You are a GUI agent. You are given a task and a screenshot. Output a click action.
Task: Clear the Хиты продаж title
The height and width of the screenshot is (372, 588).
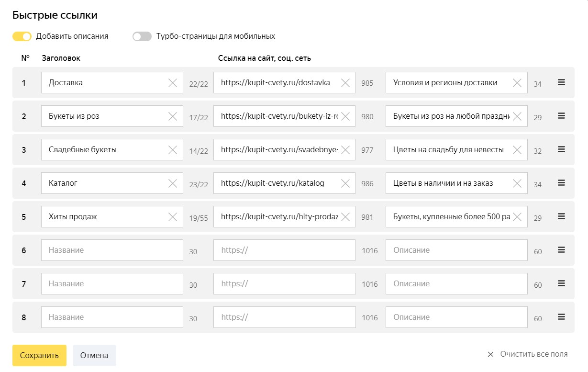(x=173, y=217)
